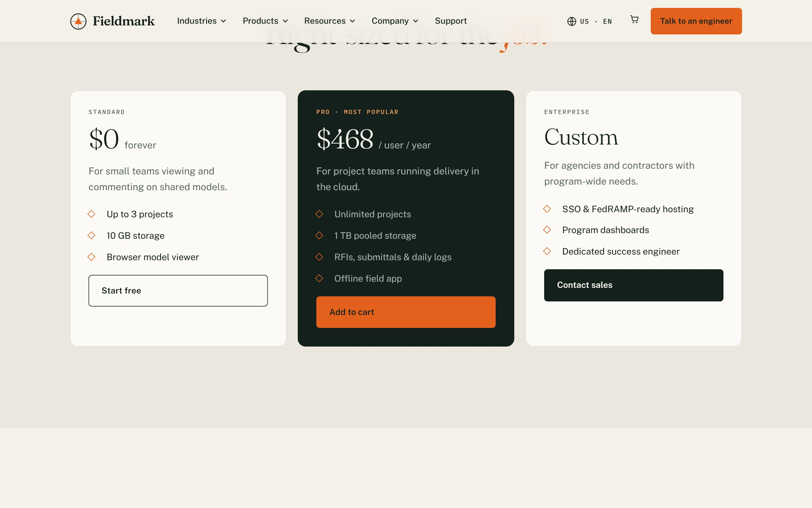Click the diamond bullet beside Unlimited projects
Screen dimensions: 812x508
319,214
